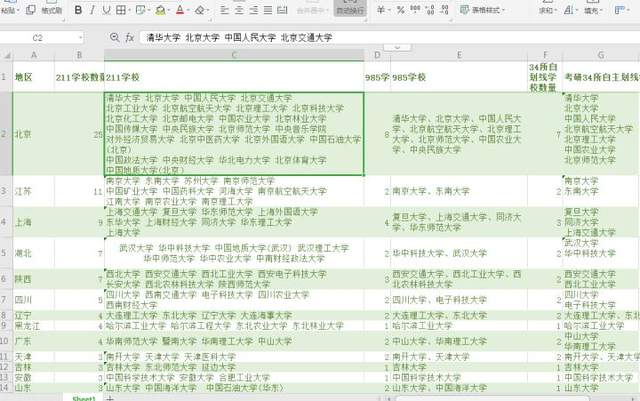The height and width of the screenshot is (401, 640).
Task: Select the 34所自划线学校数量 header cell
Action: click(545, 77)
